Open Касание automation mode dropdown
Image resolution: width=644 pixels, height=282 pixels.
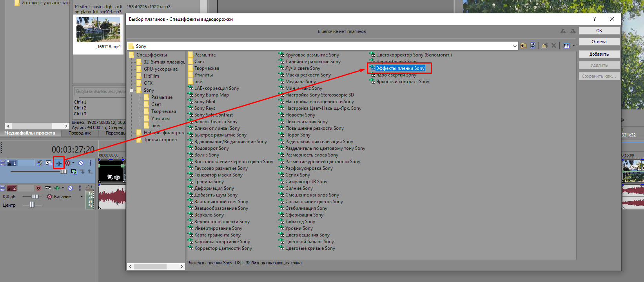coord(82,196)
